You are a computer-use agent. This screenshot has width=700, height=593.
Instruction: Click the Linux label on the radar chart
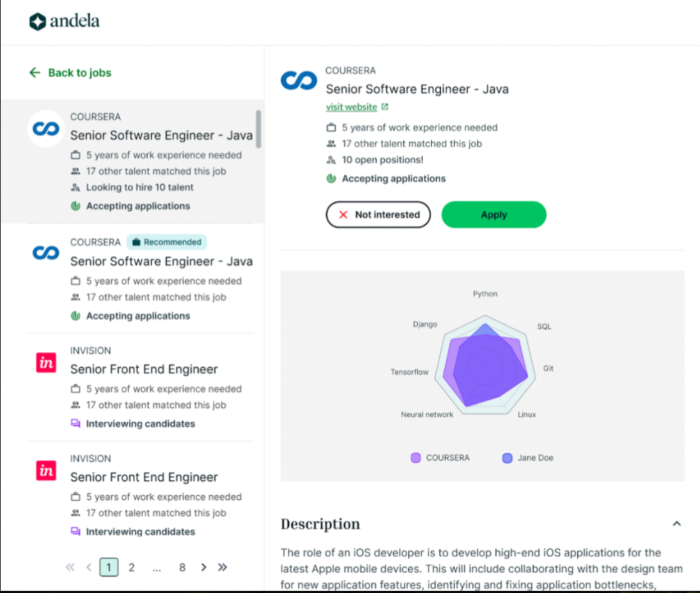(x=527, y=415)
